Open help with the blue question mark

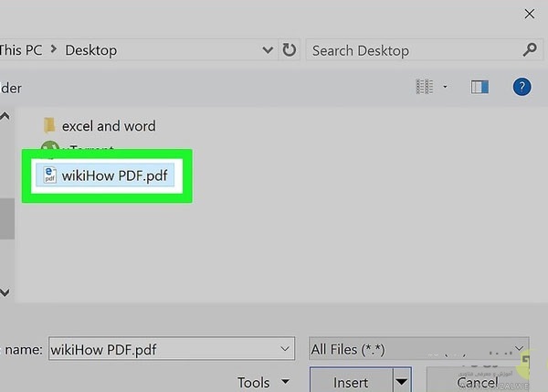tap(522, 87)
